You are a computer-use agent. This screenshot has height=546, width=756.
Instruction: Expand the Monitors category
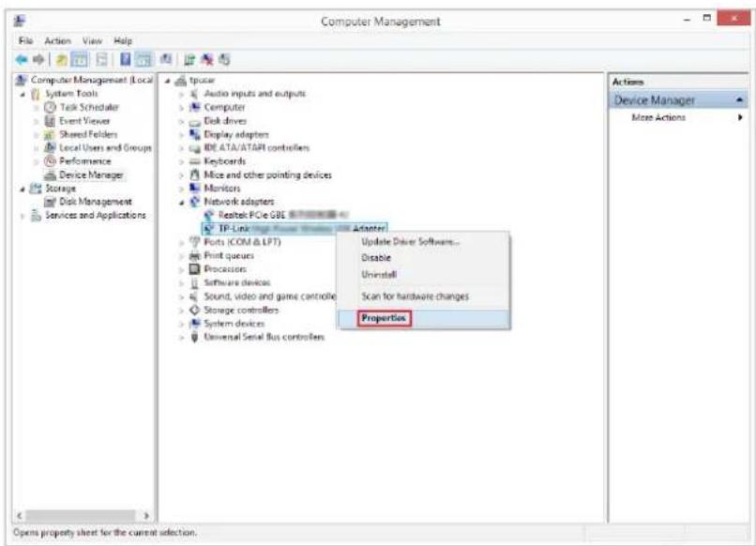pos(182,189)
